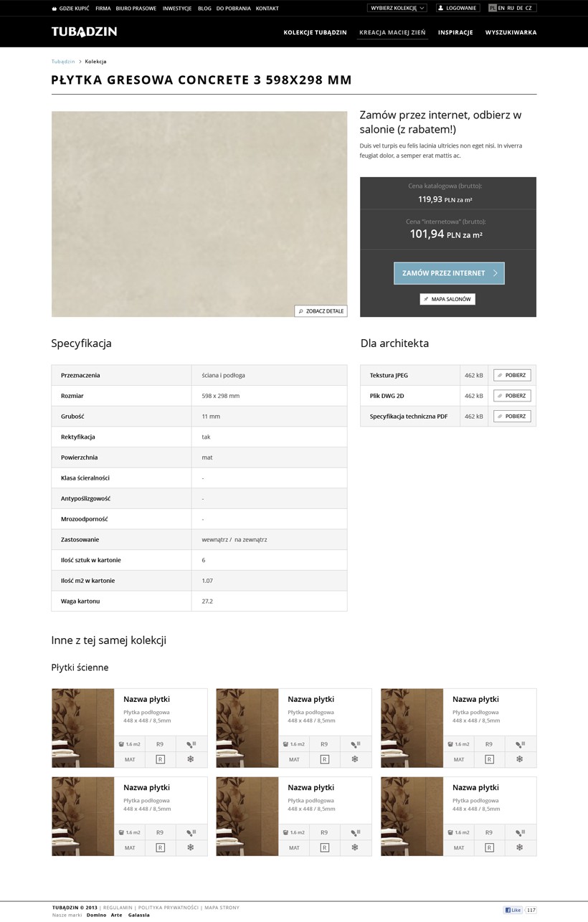
Task: Open the FIRMA top menu link
Action: 103,8
